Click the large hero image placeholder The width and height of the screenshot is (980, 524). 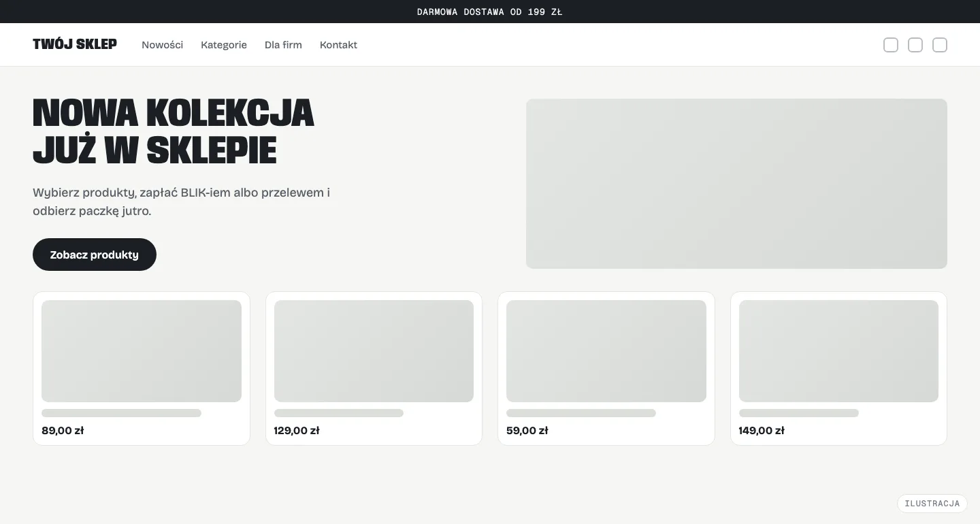pos(736,184)
